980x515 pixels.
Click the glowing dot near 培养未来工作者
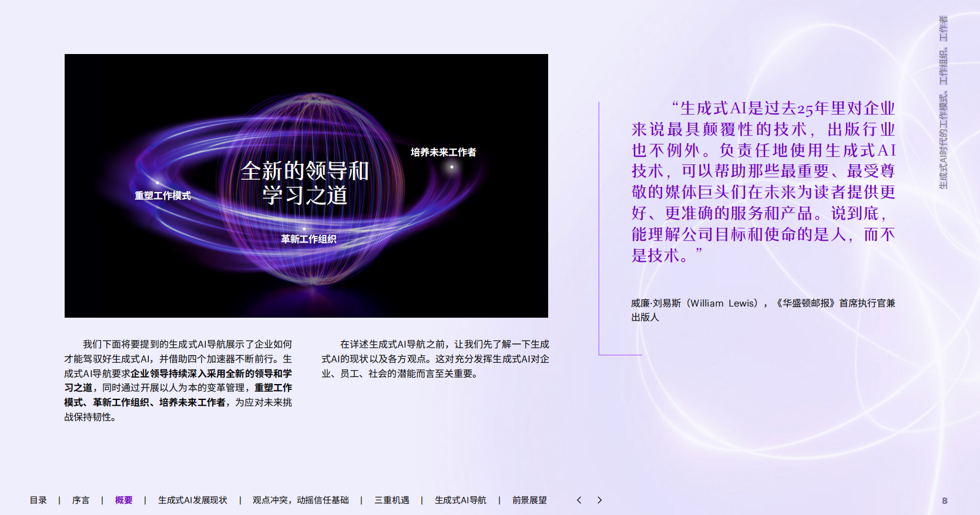(452, 167)
